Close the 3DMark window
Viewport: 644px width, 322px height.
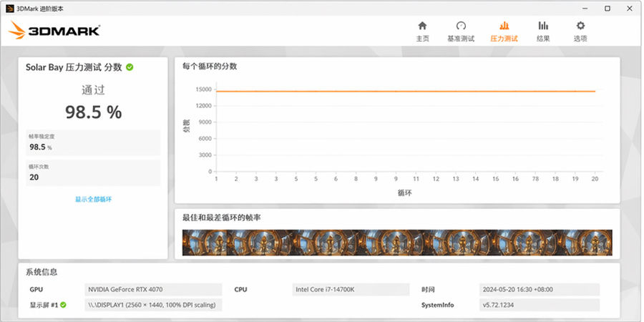click(630, 9)
